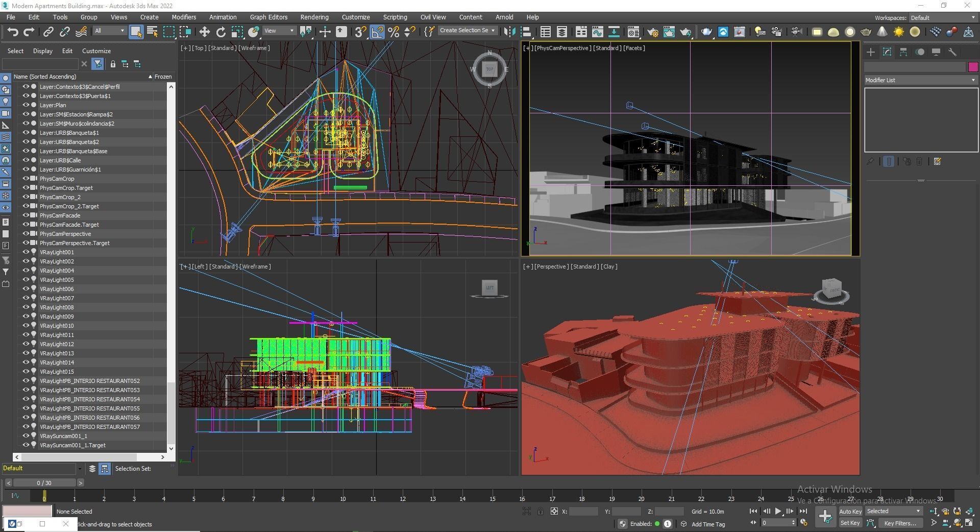Open the Selected key filter dropdown
The width and height of the screenshot is (980, 532).
pos(894,511)
